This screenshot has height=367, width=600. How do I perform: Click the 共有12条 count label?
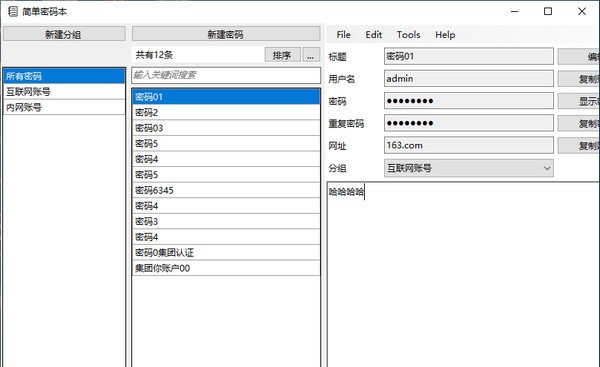coord(154,55)
